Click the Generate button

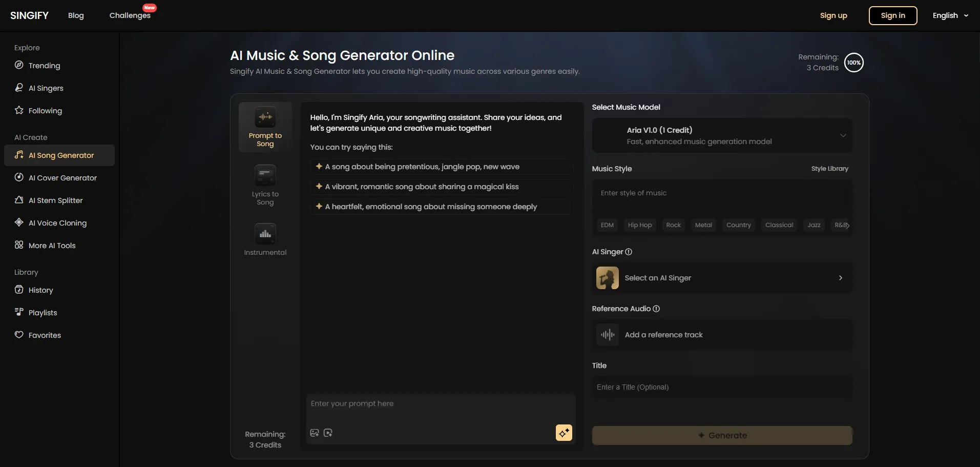722,435
